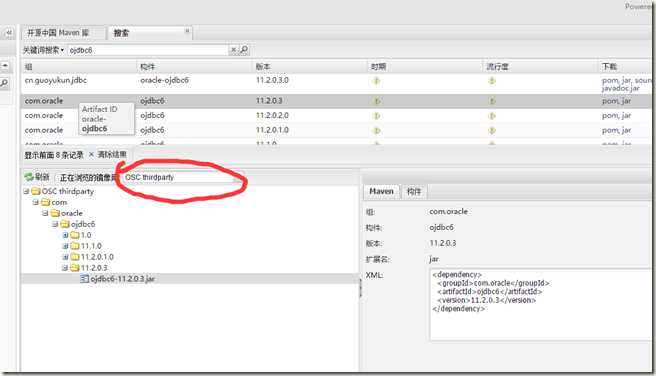Image resolution: width=656 pixels, height=376 pixels.
Task: Select the ojdbc6-11.2.0.3.jar tree file
Action: click(x=123, y=279)
